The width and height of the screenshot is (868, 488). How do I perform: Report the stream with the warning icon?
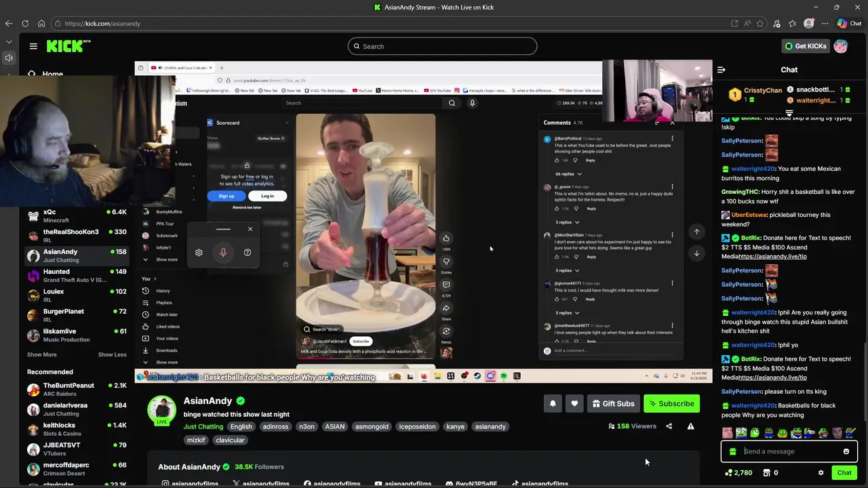(690, 426)
